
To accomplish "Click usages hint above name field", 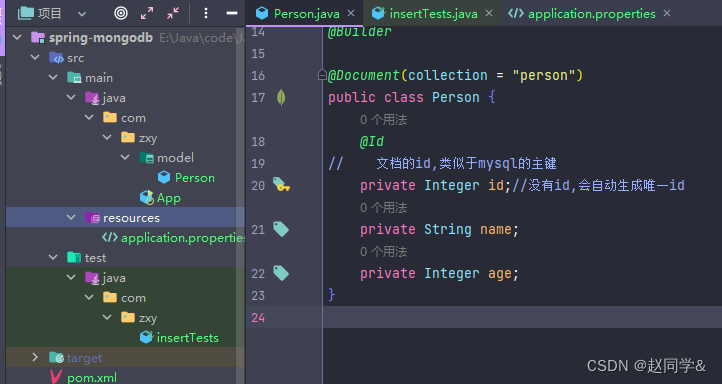I will pyautogui.click(x=383, y=208).
